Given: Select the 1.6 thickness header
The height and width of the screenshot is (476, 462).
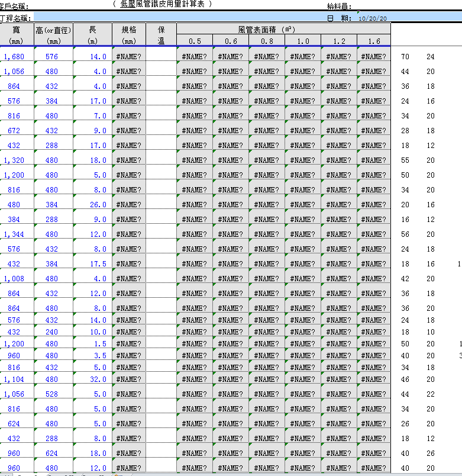Looking at the screenshot, I should pyautogui.click(x=374, y=41).
